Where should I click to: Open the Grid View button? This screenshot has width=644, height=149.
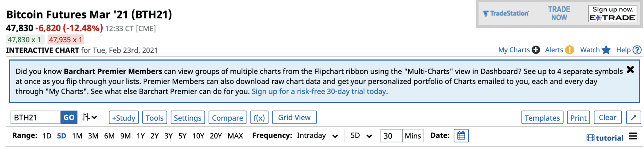[294, 118]
